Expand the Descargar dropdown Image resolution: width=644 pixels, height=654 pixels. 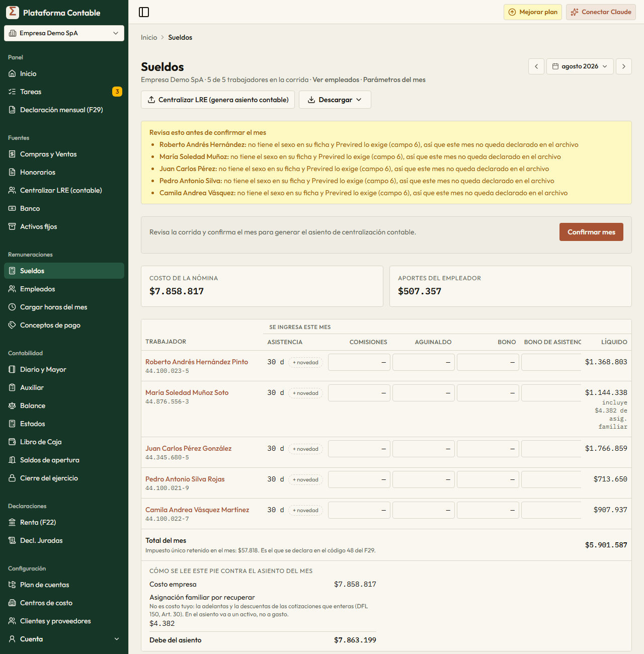[335, 100]
